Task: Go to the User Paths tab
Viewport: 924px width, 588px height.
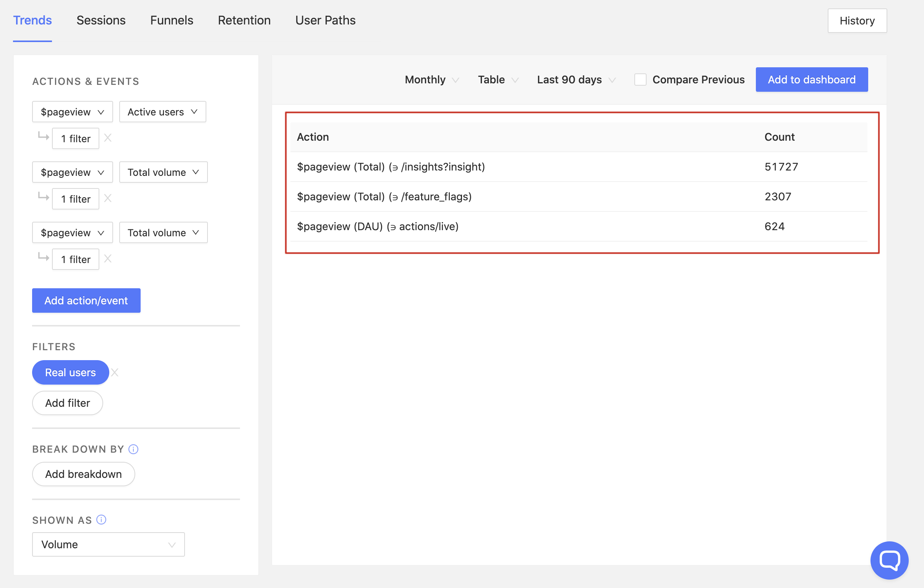Action: [325, 20]
